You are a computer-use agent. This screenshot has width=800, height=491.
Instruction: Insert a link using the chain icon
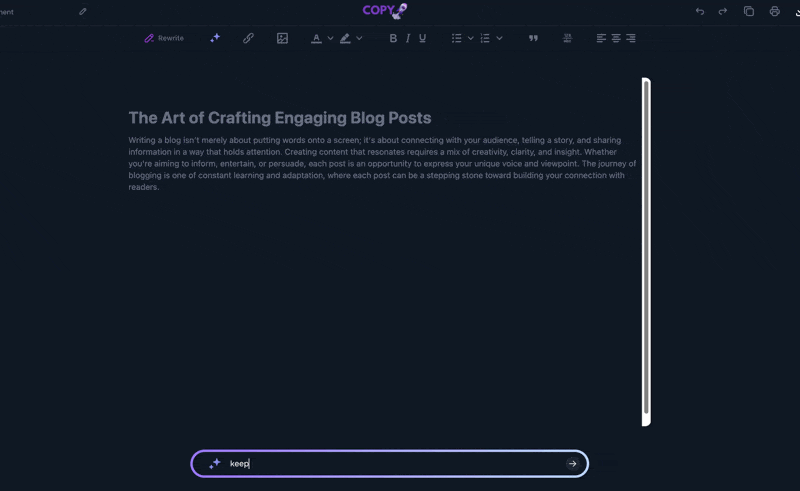[x=248, y=38]
